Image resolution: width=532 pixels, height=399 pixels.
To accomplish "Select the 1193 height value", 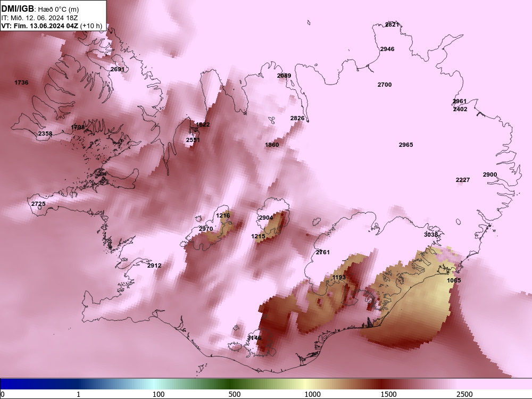I will (339, 277).
